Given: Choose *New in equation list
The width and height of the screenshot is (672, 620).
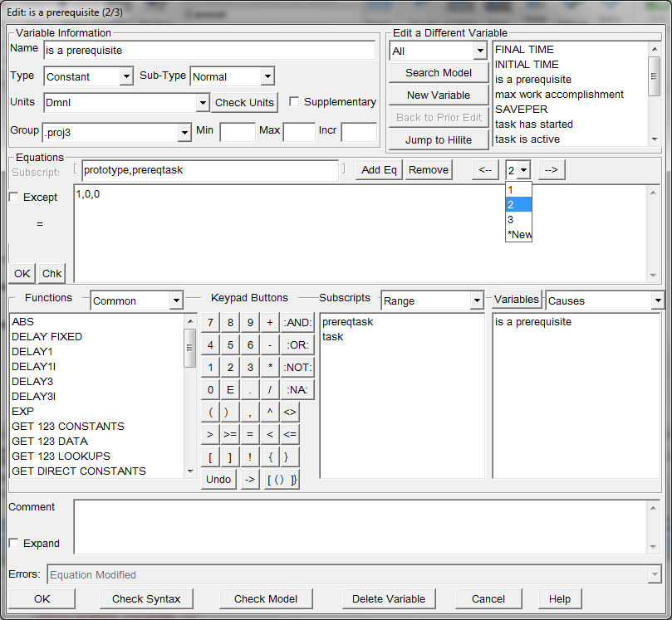Looking at the screenshot, I should (x=518, y=235).
